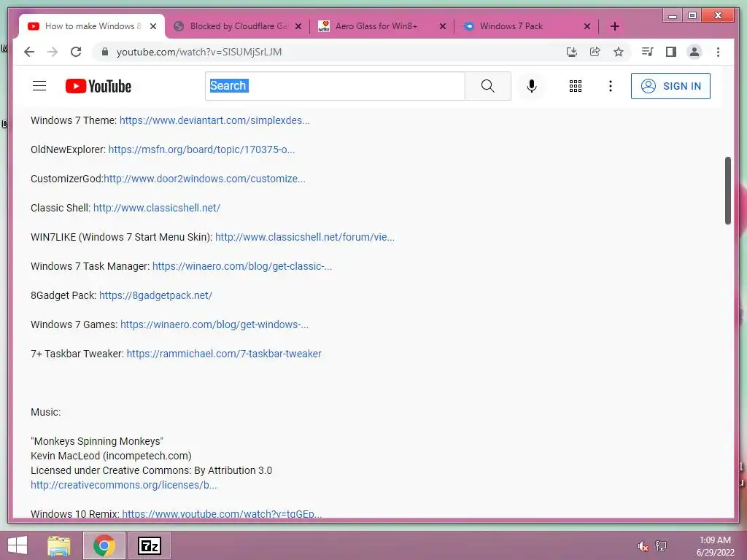Close the How to make Windows 8 tab
This screenshot has height=560, width=747.
coord(153,26)
